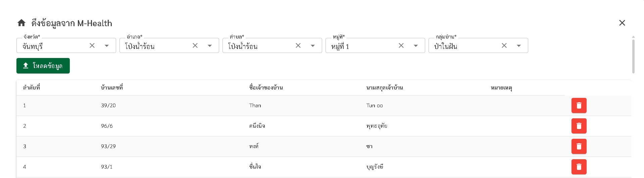Delete row 4 with house 93/1
The width and height of the screenshot is (644, 178).
(579, 167)
